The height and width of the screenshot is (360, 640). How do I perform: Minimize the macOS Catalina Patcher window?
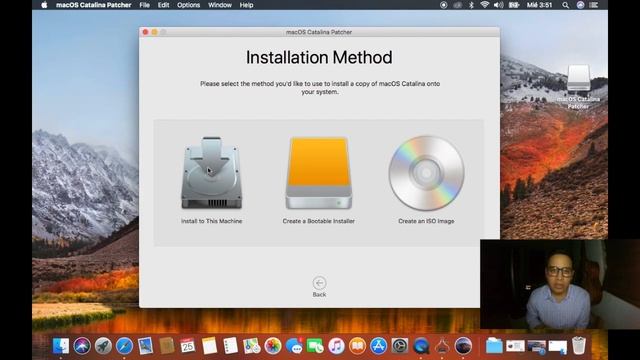tap(154, 32)
